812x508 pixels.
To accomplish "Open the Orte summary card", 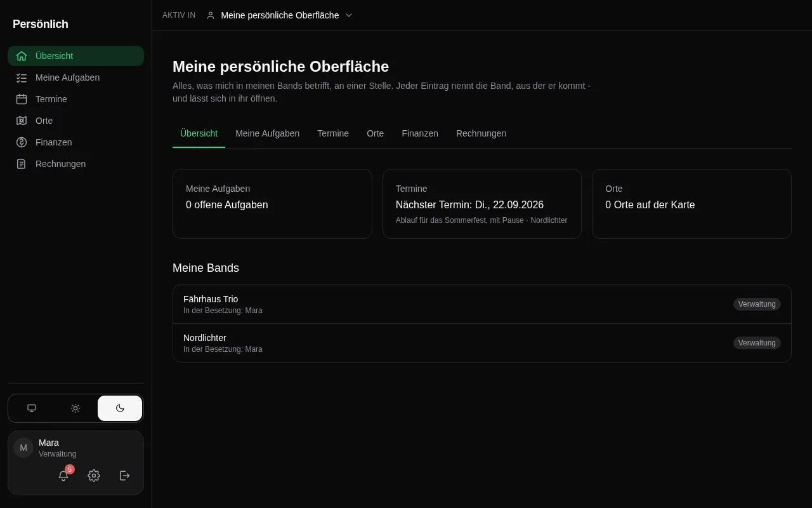I will [x=691, y=204].
